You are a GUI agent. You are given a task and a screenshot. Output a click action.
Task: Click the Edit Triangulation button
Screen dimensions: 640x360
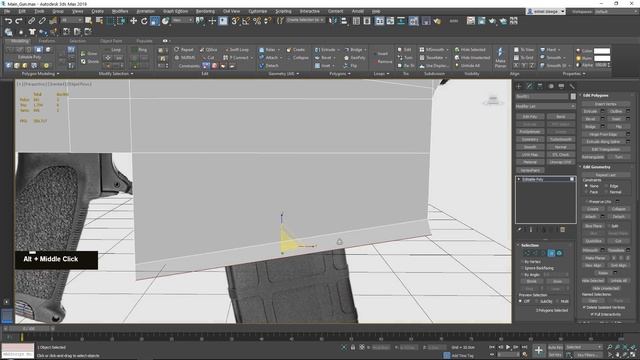coord(605,149)
